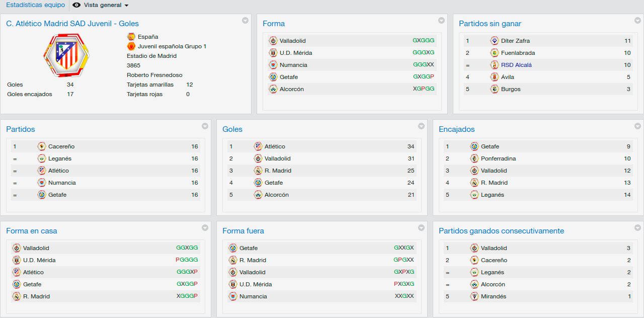
Task: Click the España flag icon
Action: [x=131, y=37]
